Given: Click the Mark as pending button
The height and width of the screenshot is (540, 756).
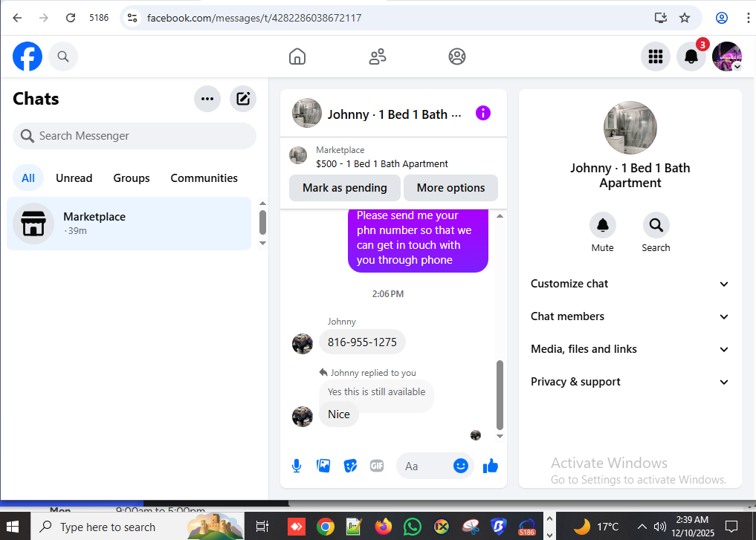Looking at the screenshot, I should pyautogui.click(x=345, y=188).
